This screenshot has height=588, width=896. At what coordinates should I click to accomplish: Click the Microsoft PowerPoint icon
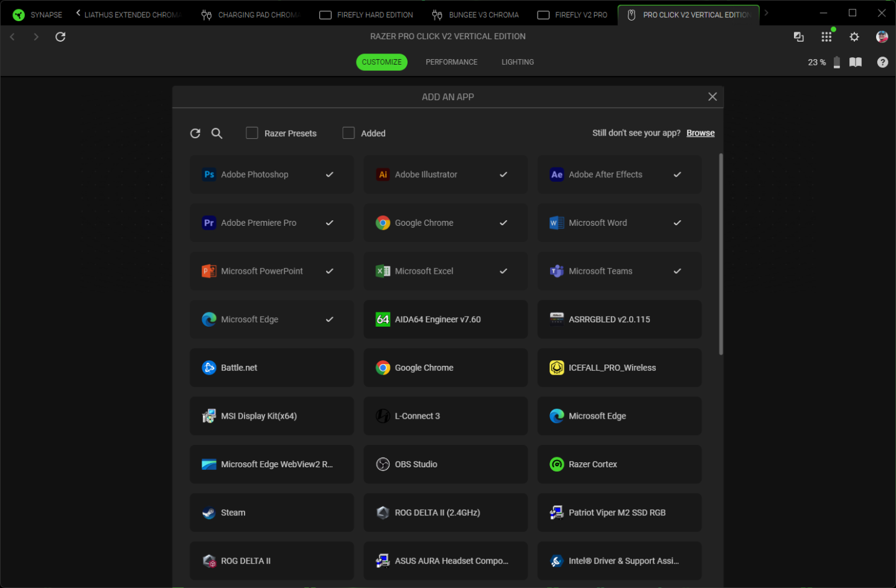[209, 271]
